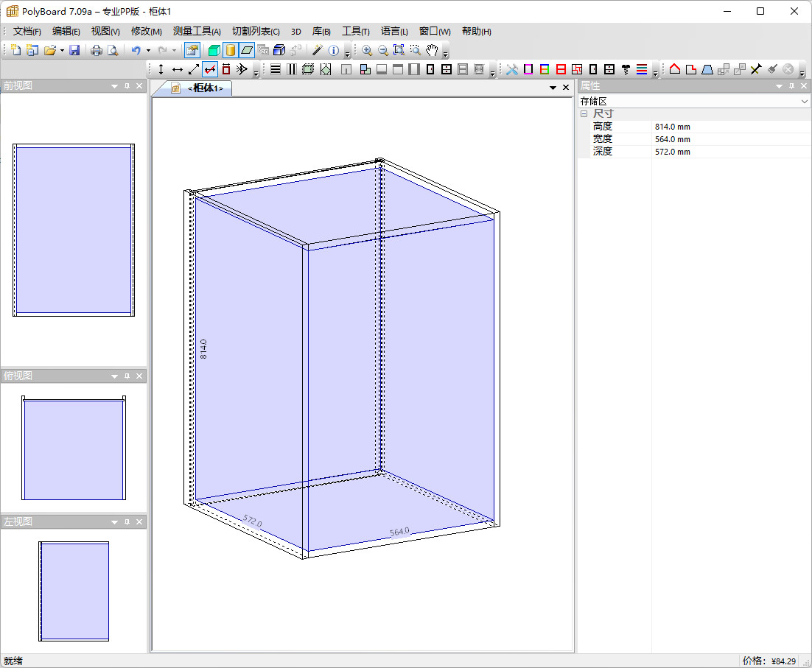Screen dimensions: 812x668
Task: Open the 视图 menu
Action: click(105, 31)
